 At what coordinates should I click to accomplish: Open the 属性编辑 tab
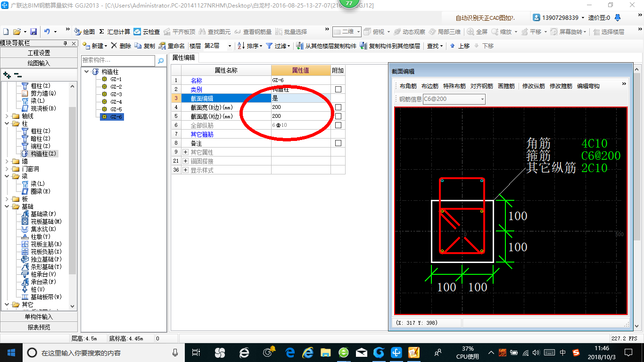[184, 58]
